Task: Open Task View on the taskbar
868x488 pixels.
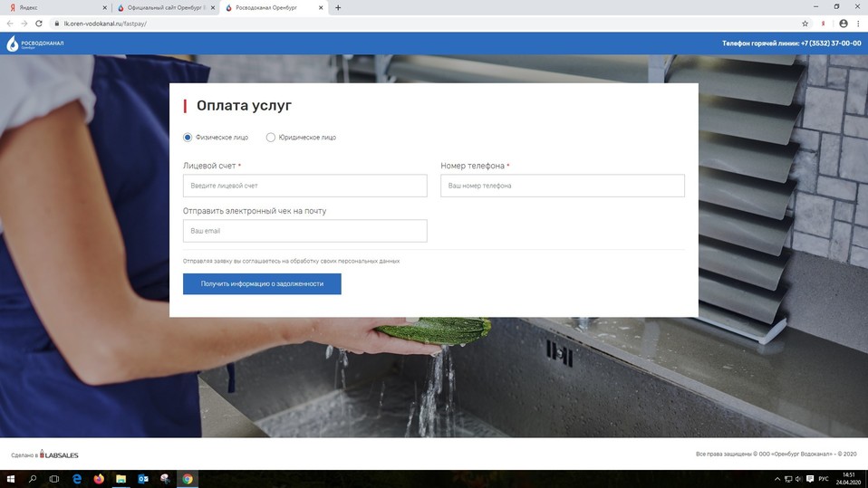Action: coord(54,479)
